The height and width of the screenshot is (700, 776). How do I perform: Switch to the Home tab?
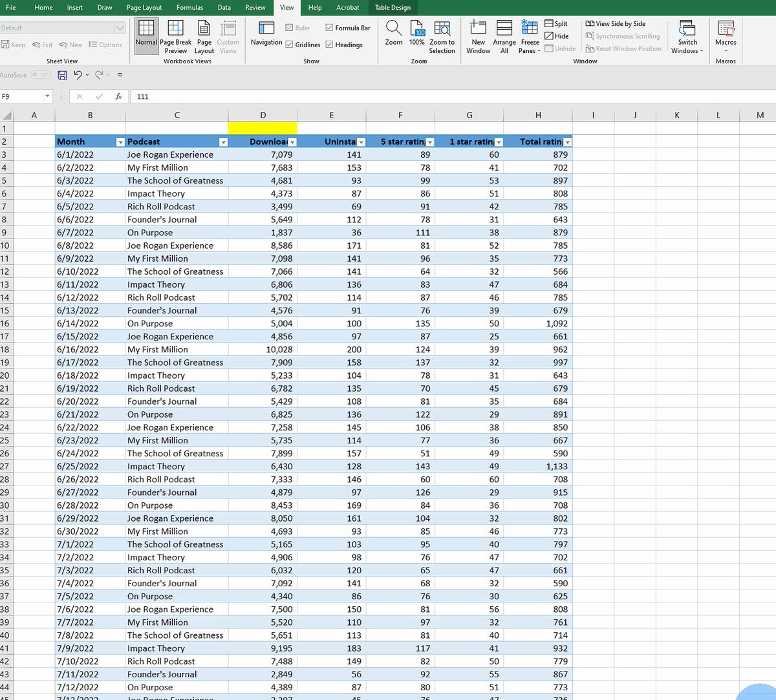pos(44,8)
